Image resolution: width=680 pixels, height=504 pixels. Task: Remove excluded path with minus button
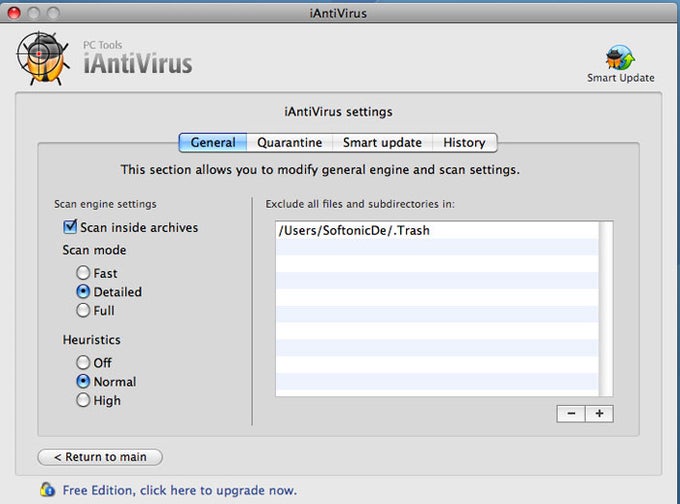pos(571,414)
